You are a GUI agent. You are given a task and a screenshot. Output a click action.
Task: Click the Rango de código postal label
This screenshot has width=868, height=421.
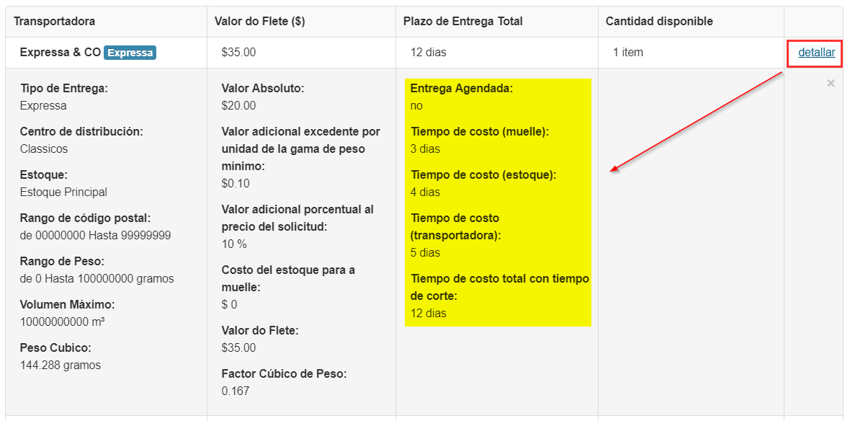[85, 218]
